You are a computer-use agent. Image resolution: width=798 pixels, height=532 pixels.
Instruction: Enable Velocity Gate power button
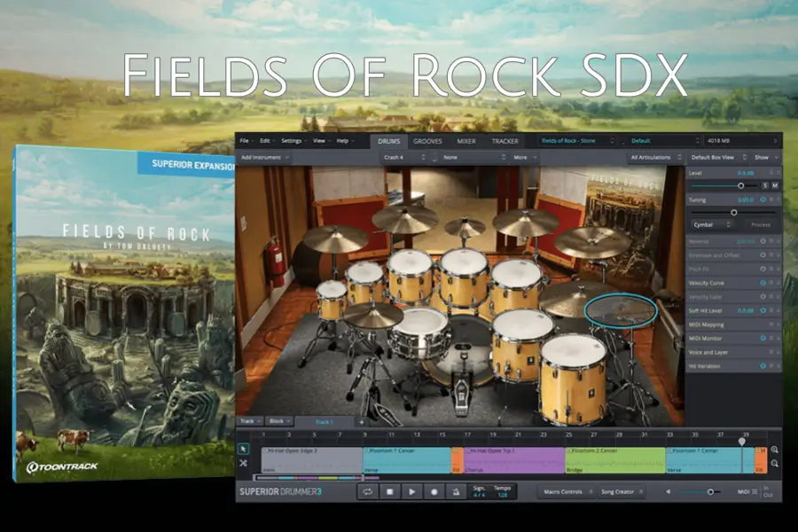point(763,296)
